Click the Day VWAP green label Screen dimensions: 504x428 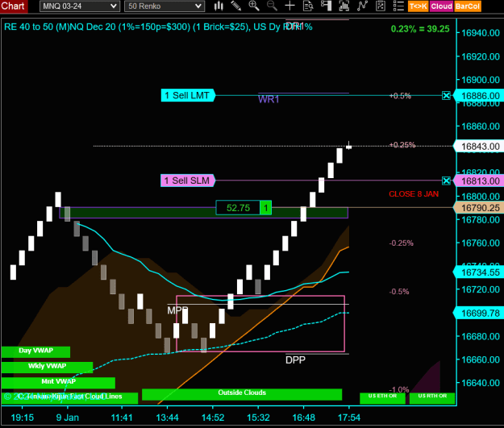tap(35, 352)
